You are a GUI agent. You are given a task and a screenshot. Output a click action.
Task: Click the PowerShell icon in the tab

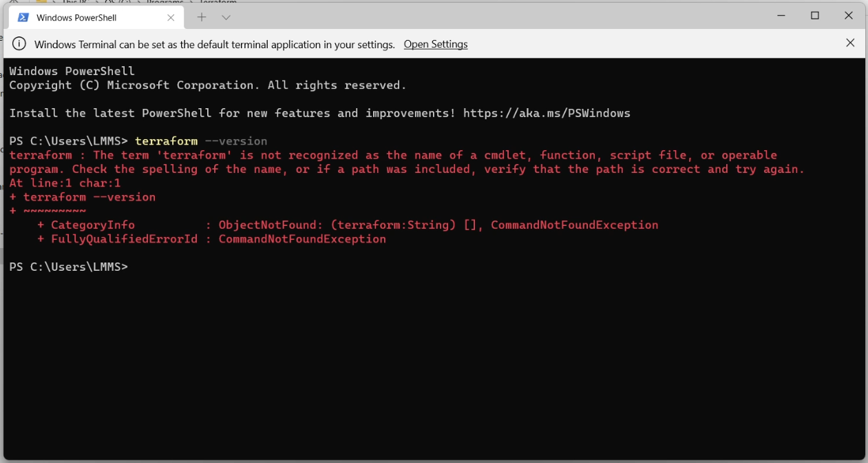[x=23, y=17]
